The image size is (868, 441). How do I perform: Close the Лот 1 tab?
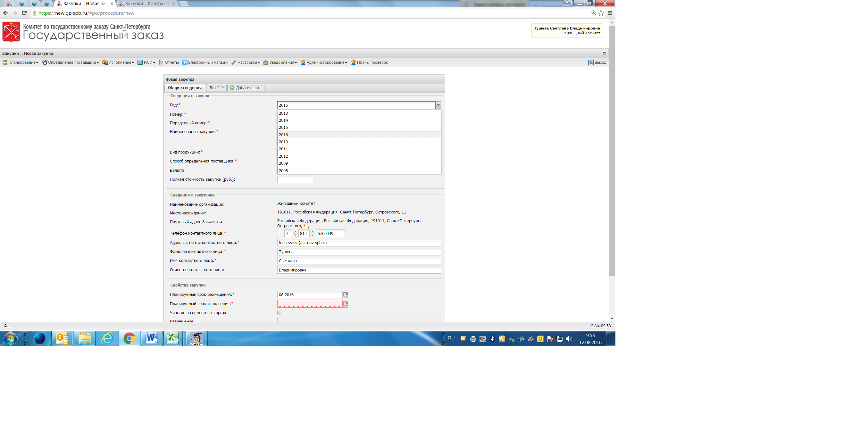point(223,87)
